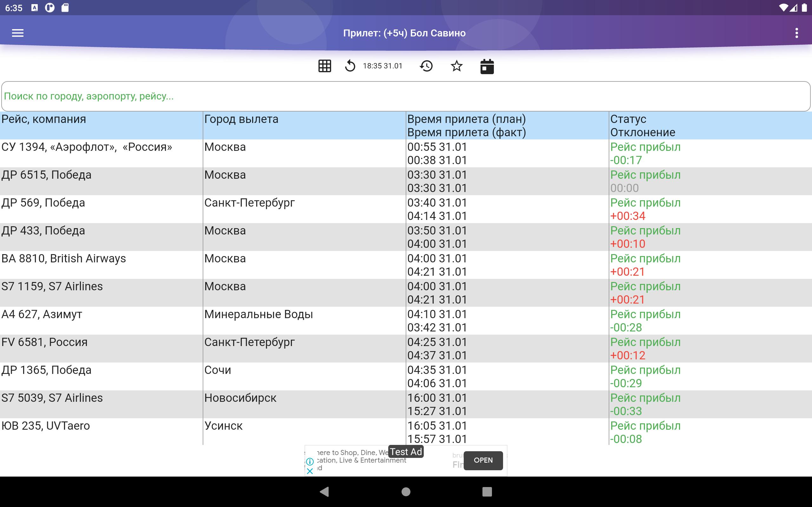
Task: Refresh the arrivals with reload icon
Action: [x=350, y=66]
